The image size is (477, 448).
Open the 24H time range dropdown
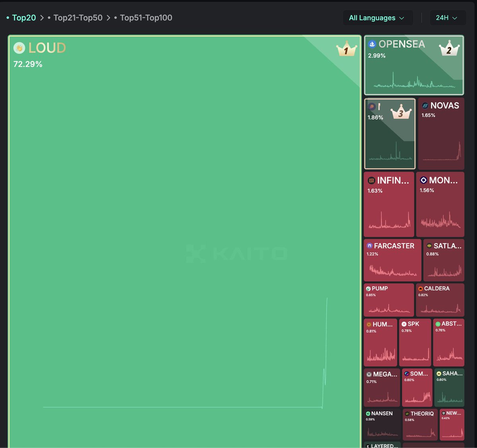pos(448,18)
